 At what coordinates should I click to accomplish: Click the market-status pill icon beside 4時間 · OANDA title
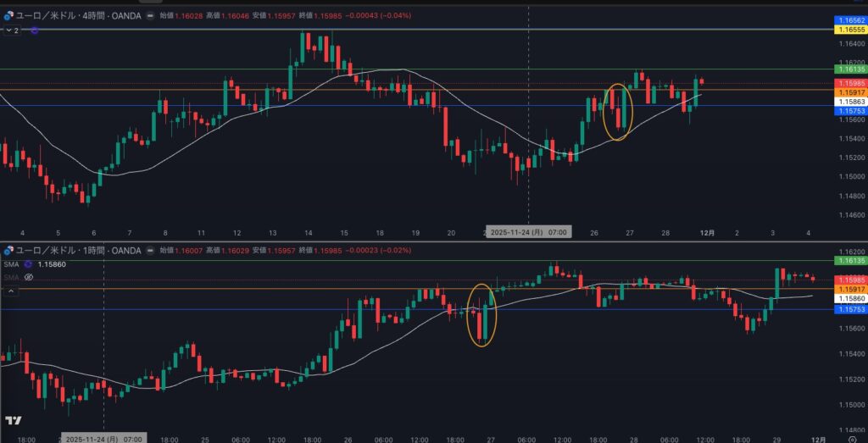(151, 16)
